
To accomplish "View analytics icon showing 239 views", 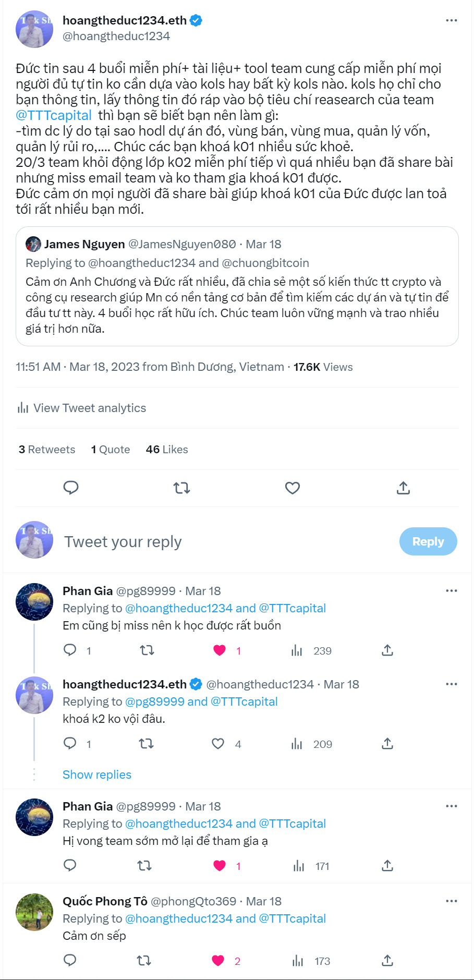I will click(x=297, y=650).
